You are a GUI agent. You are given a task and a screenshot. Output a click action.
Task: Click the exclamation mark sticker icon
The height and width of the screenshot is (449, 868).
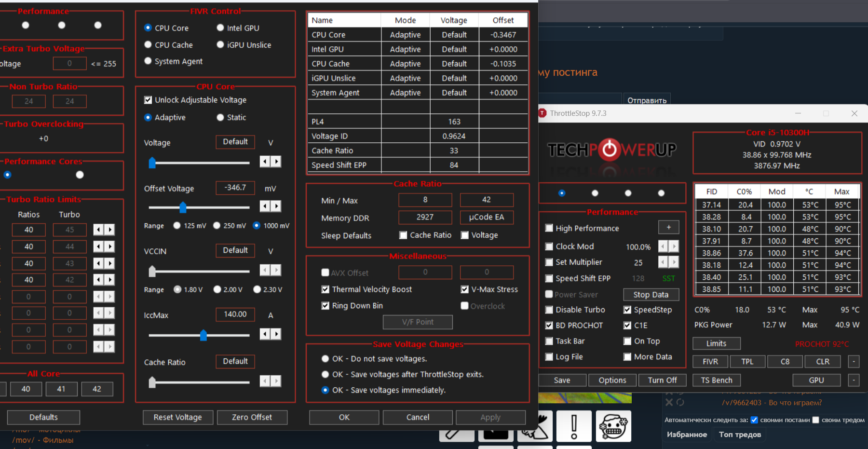point(574,426)
